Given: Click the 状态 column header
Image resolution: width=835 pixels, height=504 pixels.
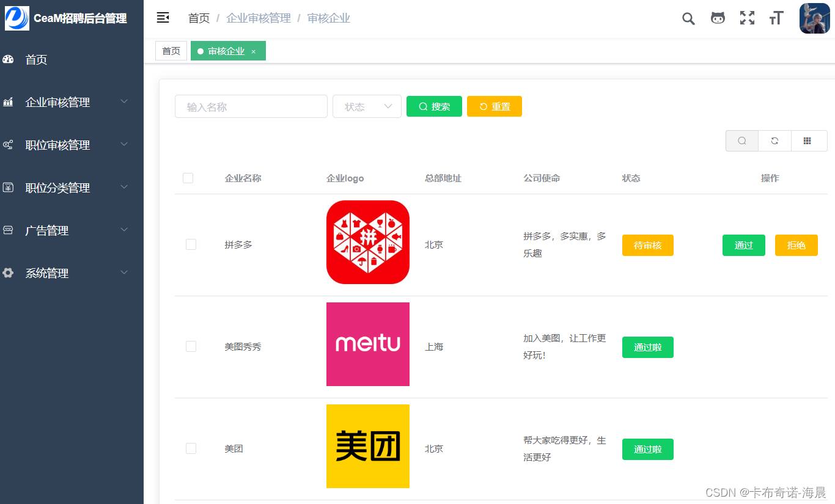Looking at the screenshot, I should [631, 178].
